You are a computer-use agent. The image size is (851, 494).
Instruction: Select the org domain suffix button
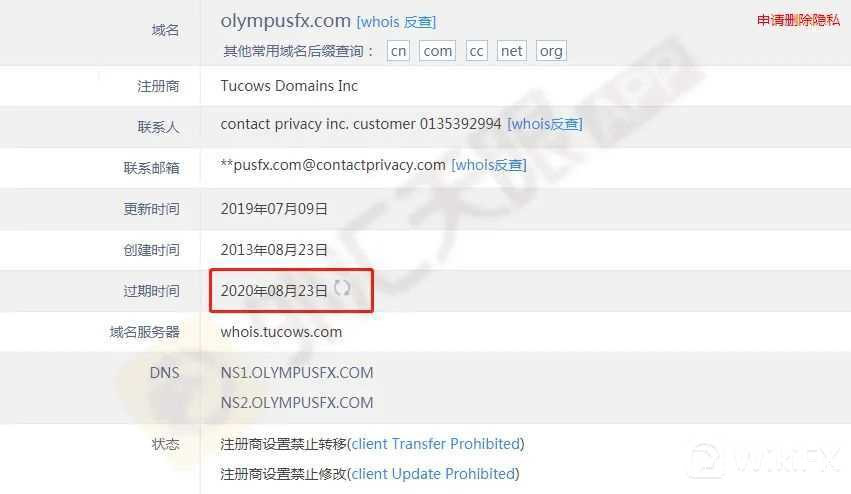coord(551,51)
